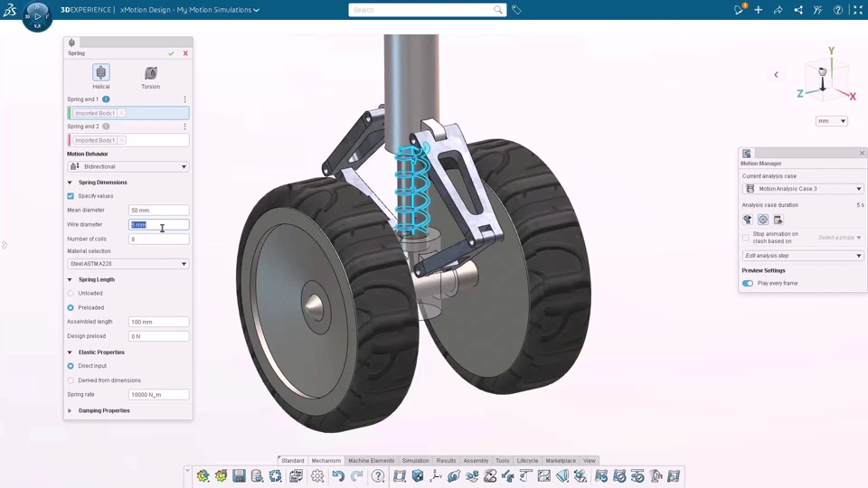The width and height of the screenshot is (868, 488).
Task: Click the axis system XYZ icon
Action: (x=436, y=476)
